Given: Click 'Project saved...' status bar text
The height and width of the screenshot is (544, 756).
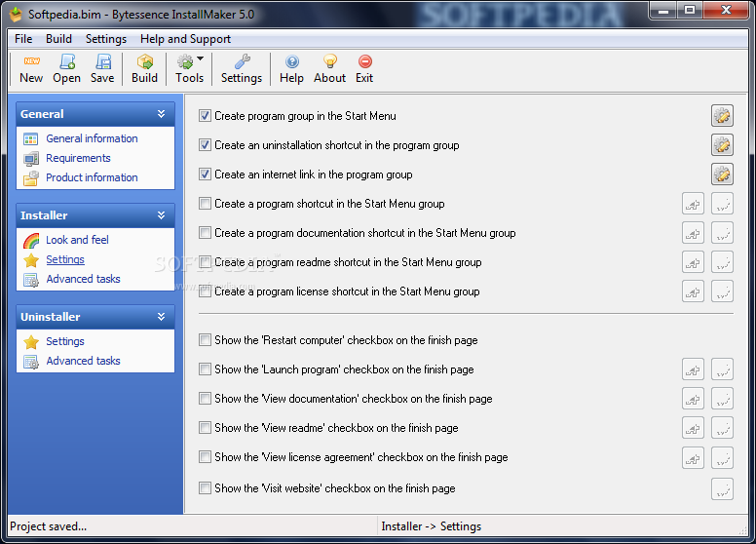Looking at the screenshot, I should (x=48, y=526).
